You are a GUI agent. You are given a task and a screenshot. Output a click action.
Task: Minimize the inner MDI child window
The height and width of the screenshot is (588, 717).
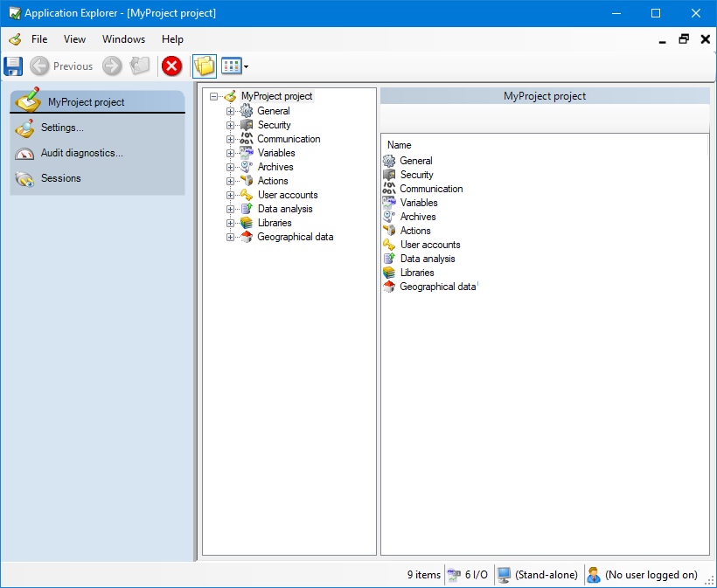[x=662, y=42]
